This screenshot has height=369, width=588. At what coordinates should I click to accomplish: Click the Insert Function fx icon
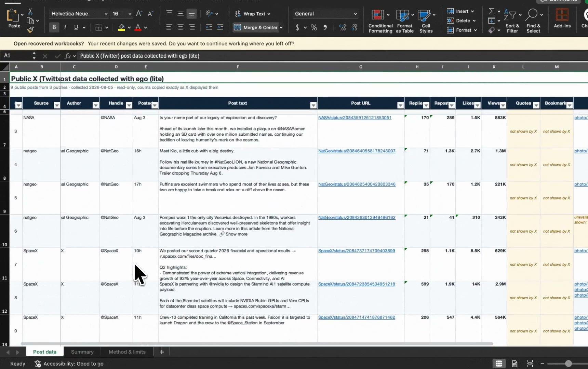(x=68, y=56)
